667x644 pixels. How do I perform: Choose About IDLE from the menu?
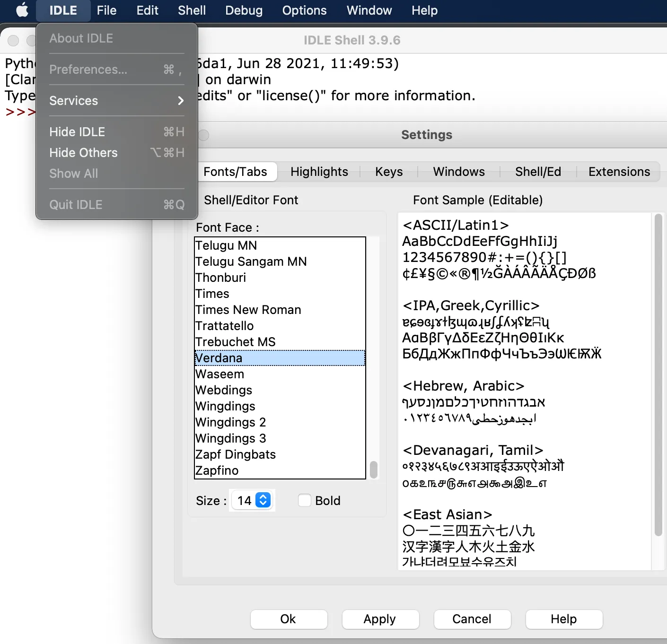117,38
